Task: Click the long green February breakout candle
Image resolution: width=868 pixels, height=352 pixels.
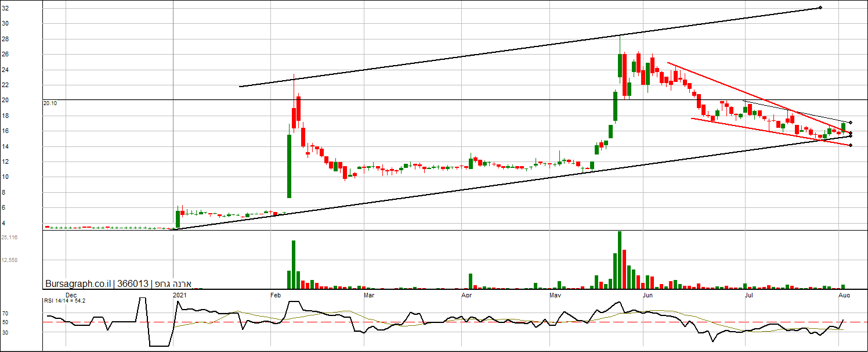Action: coord(289,166)
